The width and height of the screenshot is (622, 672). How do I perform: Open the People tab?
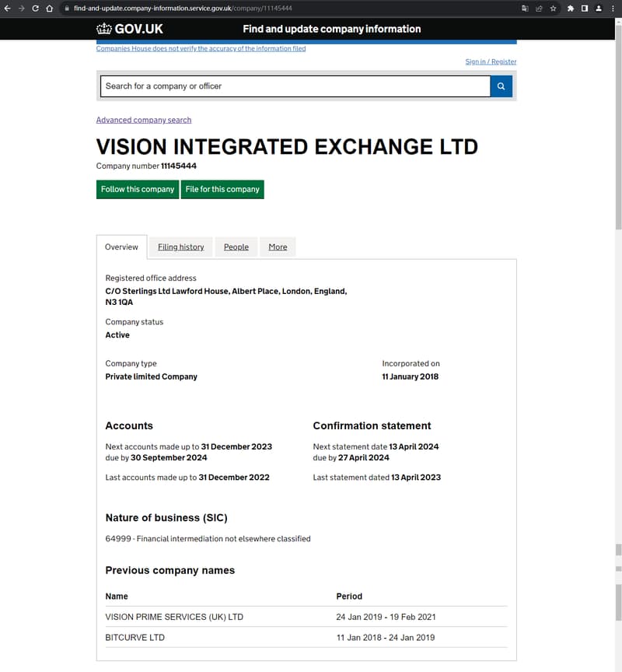click(x=236, y=247)
